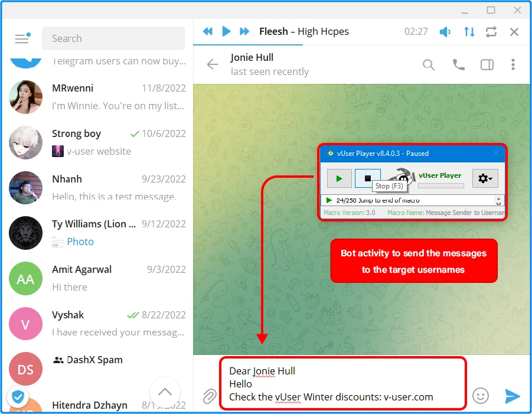Open the Strong boy conversation

(97, 142)
